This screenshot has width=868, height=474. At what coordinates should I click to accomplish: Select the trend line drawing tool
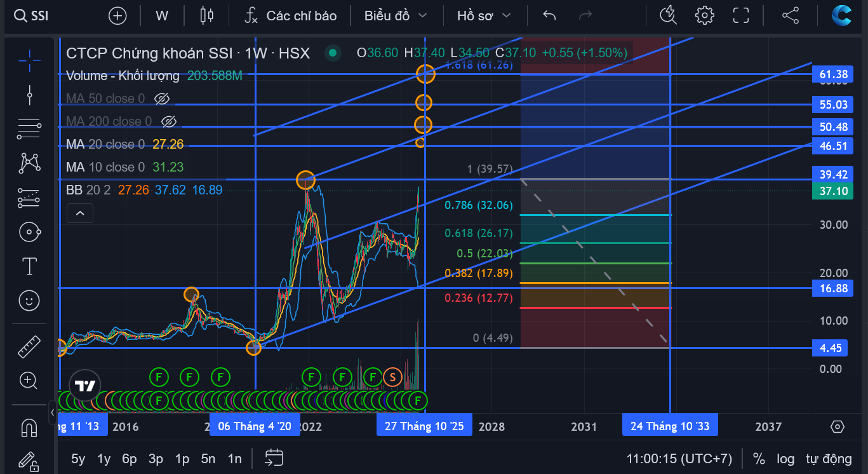tap(29, 95)
